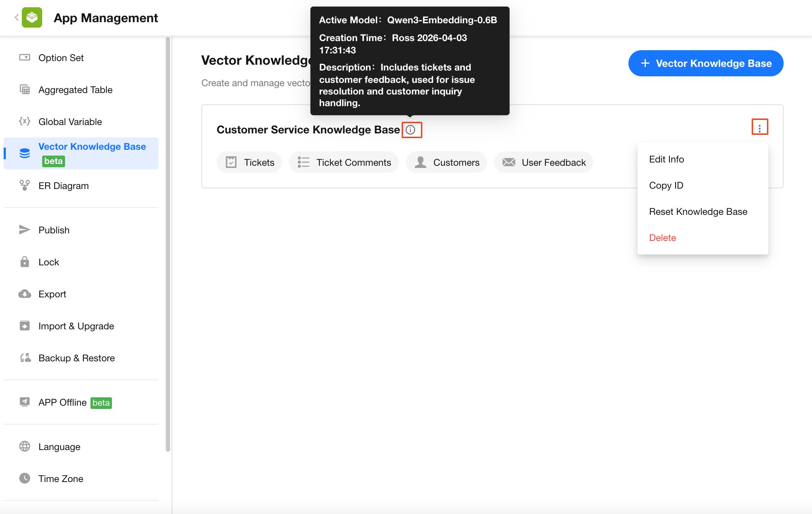Select Edit Info from the menu
Image resolution: width=812 pixels, height=514 pixels.
coord(666,159)
